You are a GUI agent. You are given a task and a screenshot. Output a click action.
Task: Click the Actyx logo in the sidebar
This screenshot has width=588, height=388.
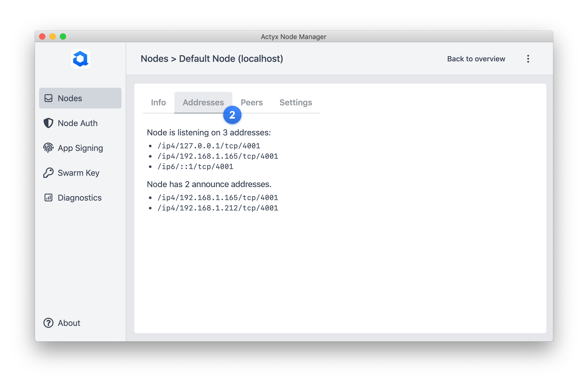coord(80,59)
